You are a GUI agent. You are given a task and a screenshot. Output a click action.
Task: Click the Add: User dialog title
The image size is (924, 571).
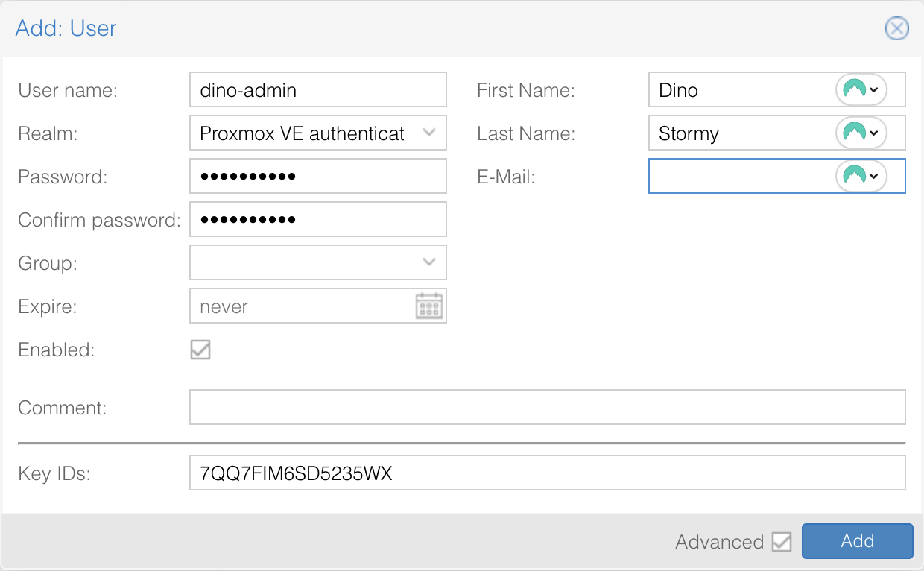(66, 28)
